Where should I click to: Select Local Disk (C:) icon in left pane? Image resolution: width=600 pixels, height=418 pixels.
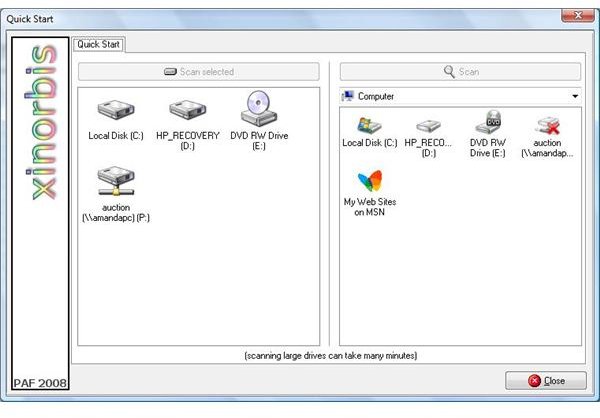click(116, 110)
